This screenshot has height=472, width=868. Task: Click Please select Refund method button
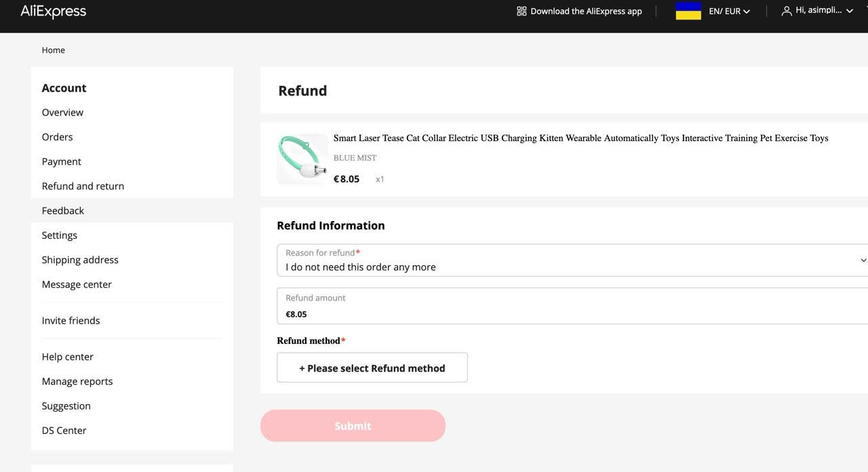coord(372,368)
